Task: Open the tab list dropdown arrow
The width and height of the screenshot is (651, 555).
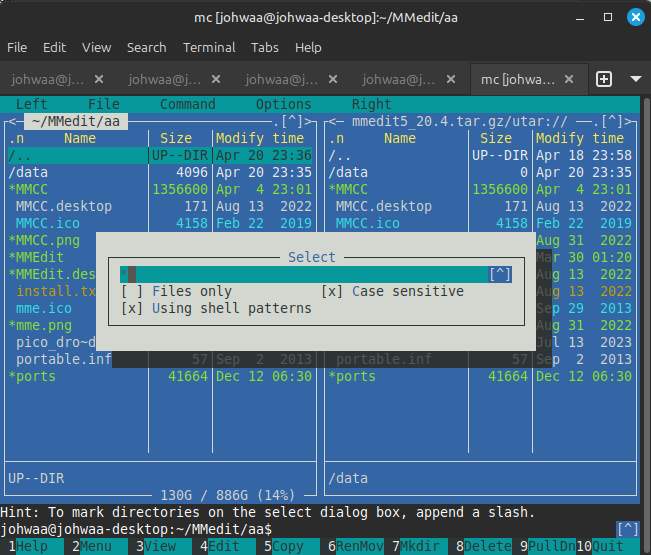Action: click(x=635, y=79)
